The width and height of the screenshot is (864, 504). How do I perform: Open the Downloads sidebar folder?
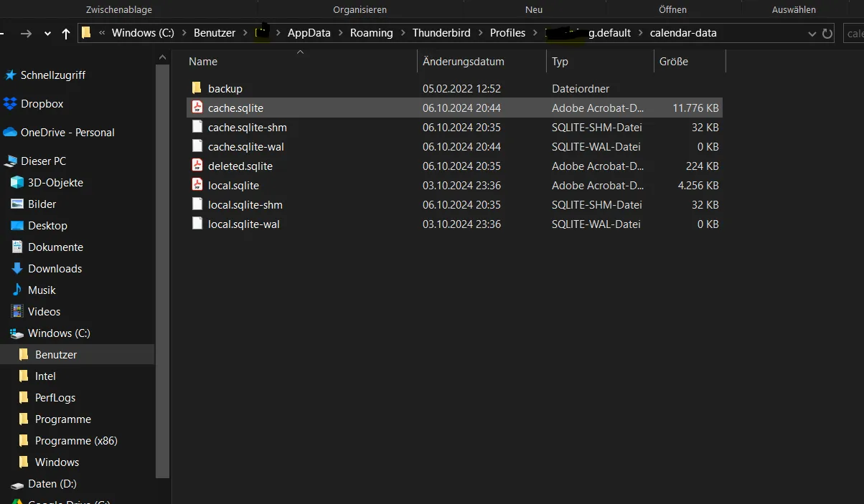tap(47, 269)
